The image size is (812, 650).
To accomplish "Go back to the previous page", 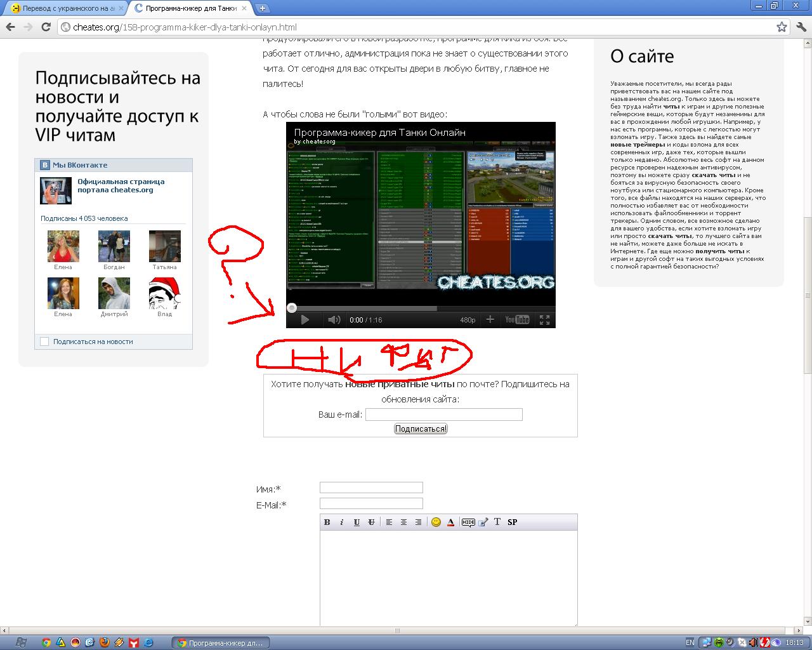I will tap(10, 27).
